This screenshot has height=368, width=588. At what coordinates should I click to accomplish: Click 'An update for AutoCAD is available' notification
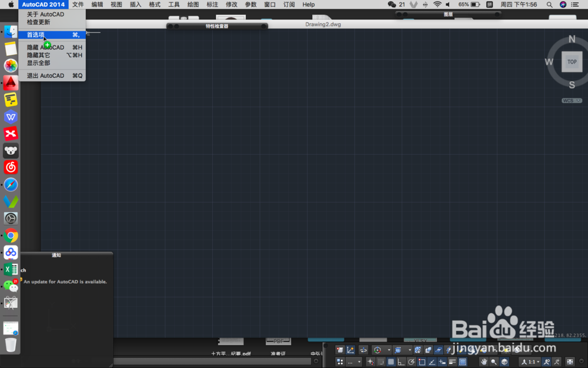65,281
